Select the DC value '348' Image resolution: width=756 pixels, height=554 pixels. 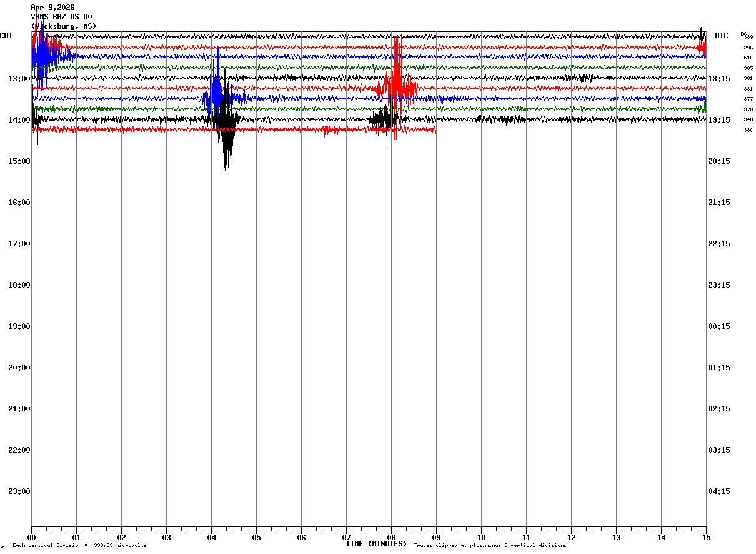(748, 119)
